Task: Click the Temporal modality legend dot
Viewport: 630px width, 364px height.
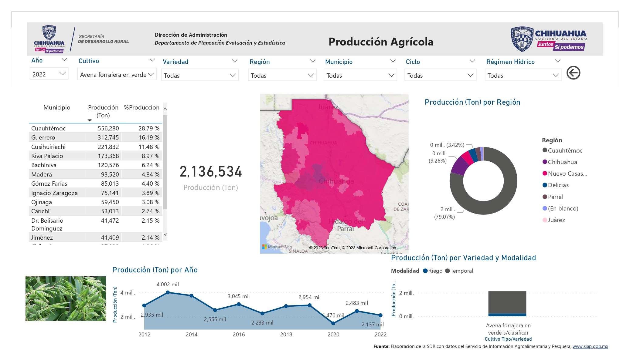Action: point(447,271)
